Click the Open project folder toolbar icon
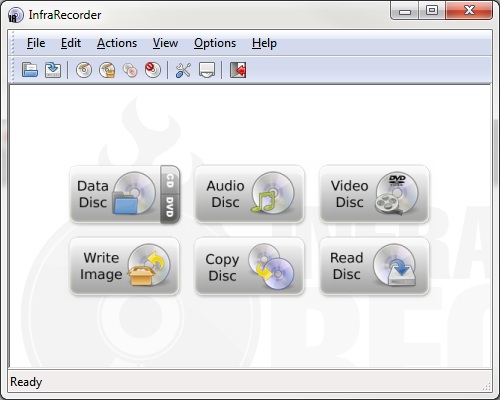Screen dimensions: 500x400 click(30, 70)
